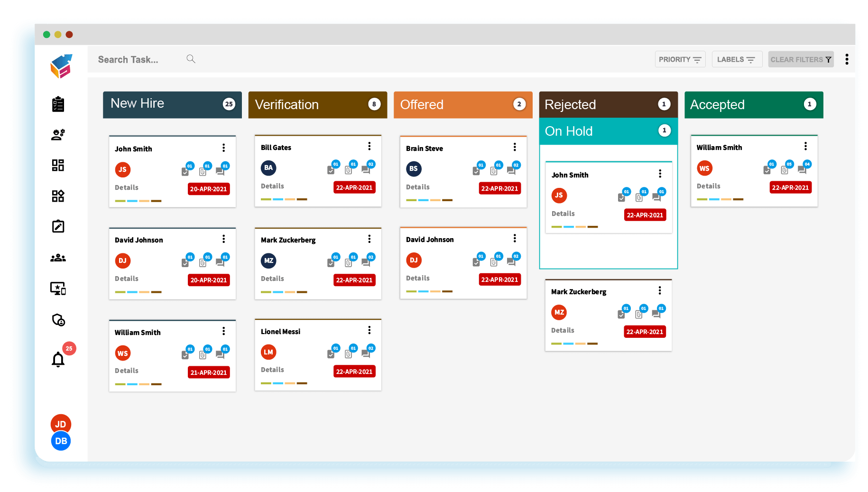Open the PRIORITY filter dropdown

click(x=680, y=59)
